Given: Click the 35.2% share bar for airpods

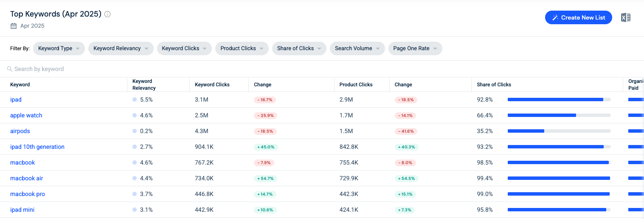Looking at the screenshot, I should 559,131.
